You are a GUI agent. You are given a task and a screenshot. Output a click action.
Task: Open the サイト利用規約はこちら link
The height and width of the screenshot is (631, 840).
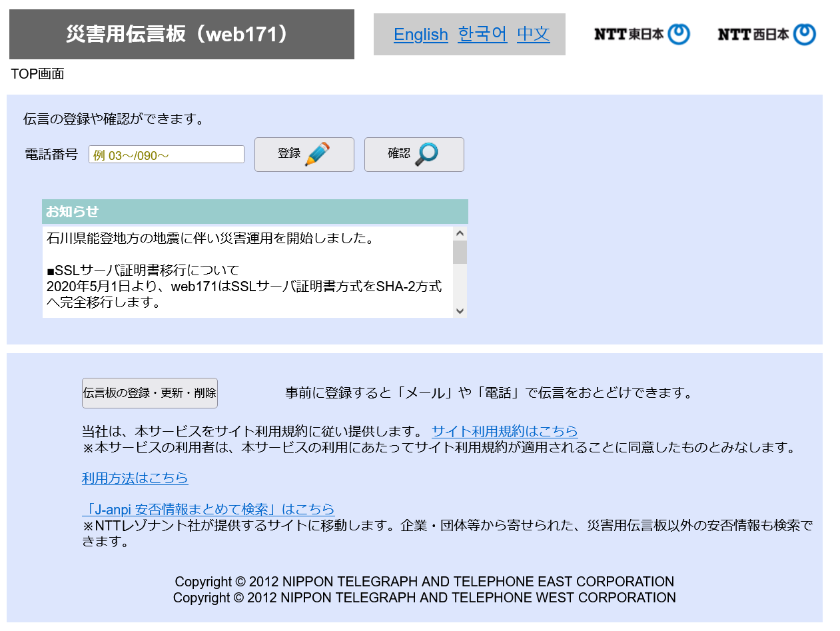(504, 431)
